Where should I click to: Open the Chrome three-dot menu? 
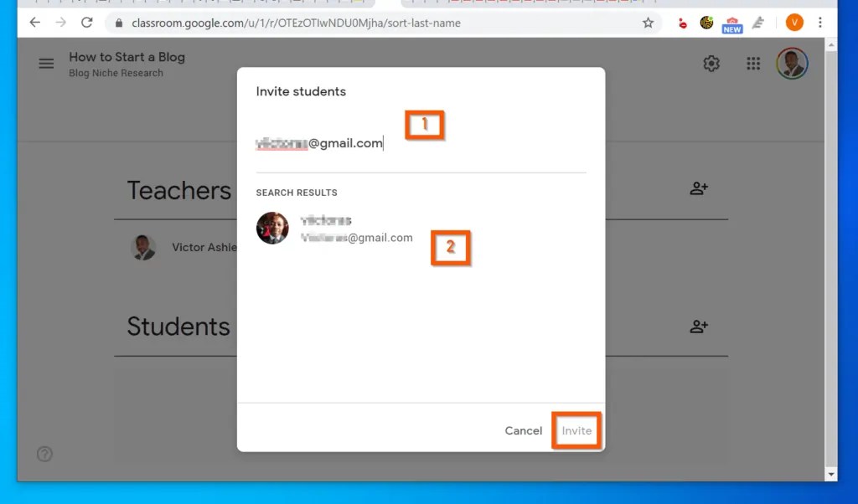click(819, 23)
